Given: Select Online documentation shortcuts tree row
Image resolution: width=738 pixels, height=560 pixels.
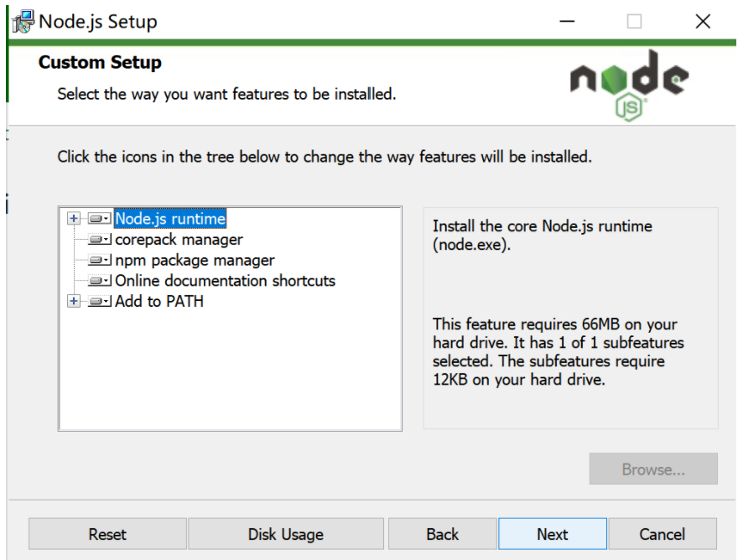Looking at the screenshot, I should click(x=225, y=281).
